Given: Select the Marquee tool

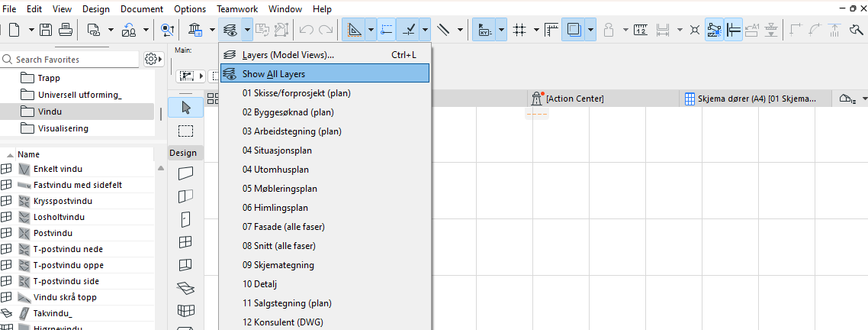Looking at the screenshot, I should 185,131.
